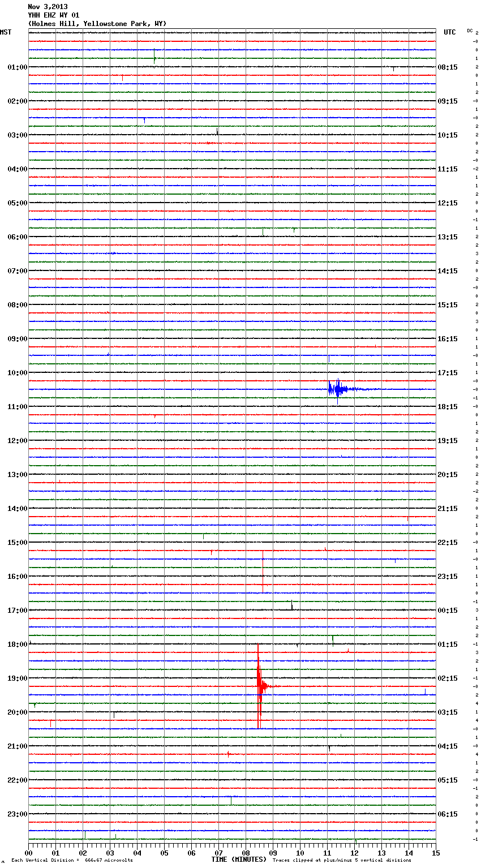Select the 22:00 MST time label

(18, 780)
